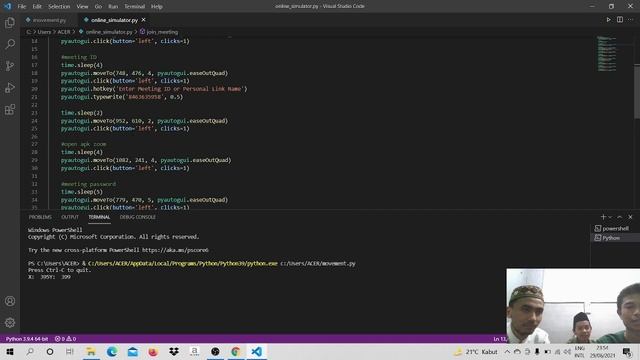Click the '#open apk zoom' comment line

83,144
